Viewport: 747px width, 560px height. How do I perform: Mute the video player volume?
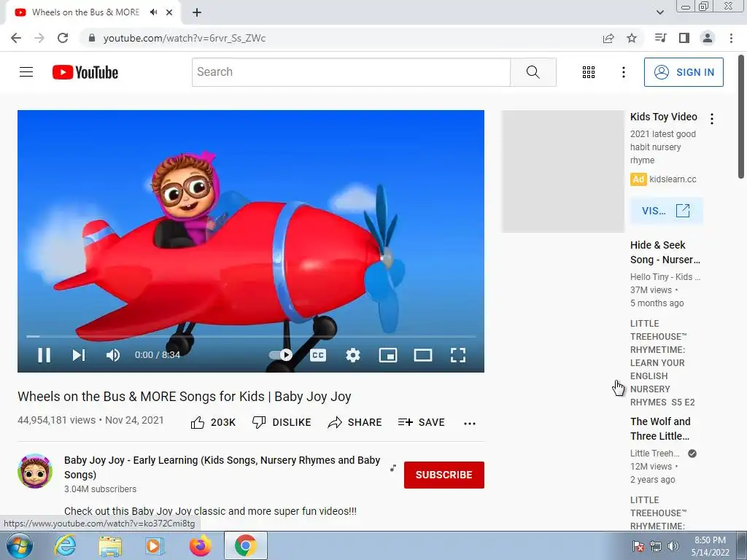tap(113, 355)
